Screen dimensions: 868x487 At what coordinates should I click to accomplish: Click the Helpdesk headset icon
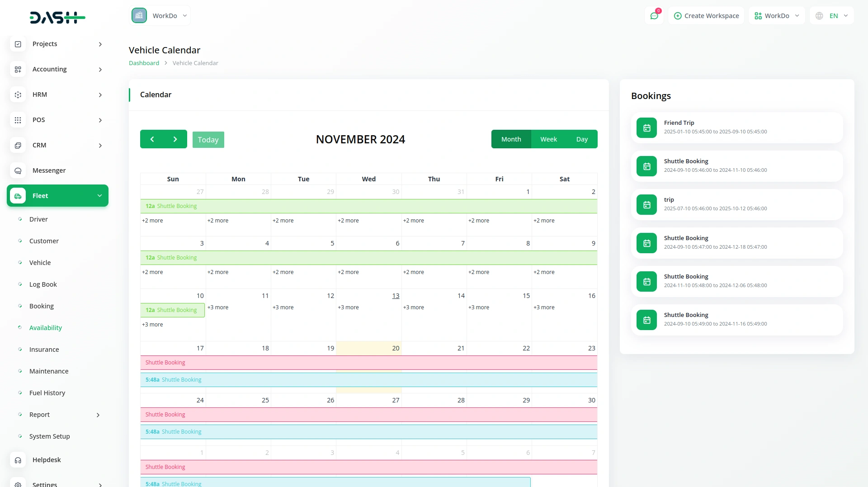coord(18,460)
